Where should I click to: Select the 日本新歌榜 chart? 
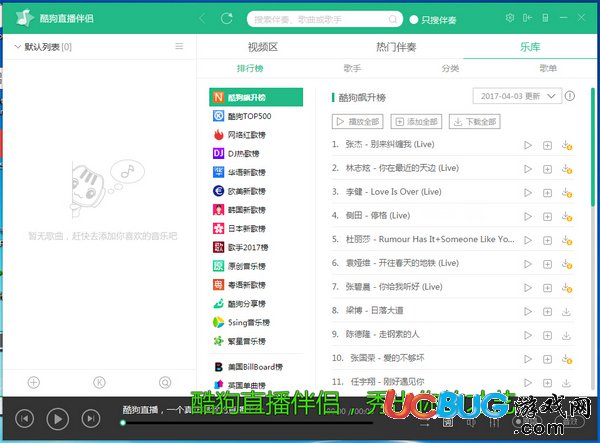coord(256,228)
